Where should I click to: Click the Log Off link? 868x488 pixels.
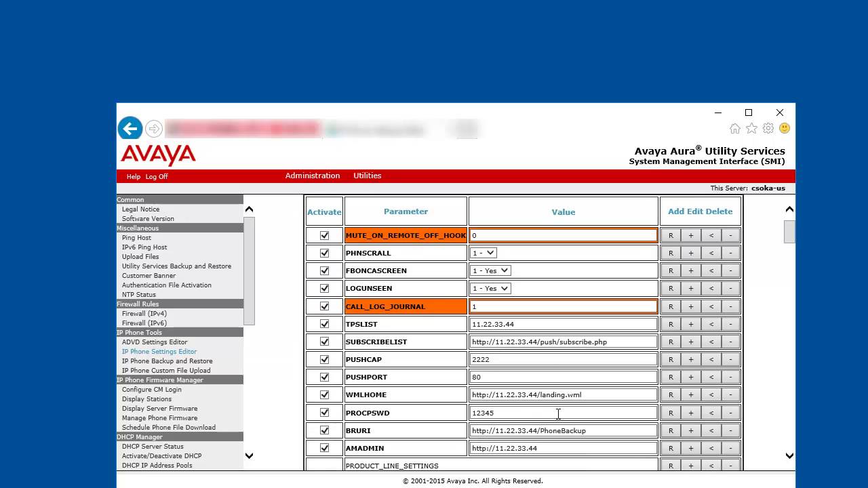coord(157,176)
